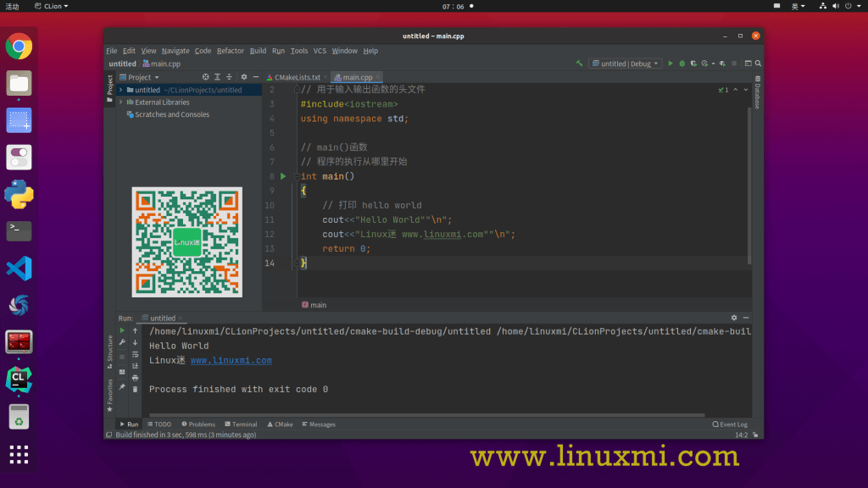868x488 pixels.
Task: Open the Project panel settings gear
Action: tap(244, 77)
